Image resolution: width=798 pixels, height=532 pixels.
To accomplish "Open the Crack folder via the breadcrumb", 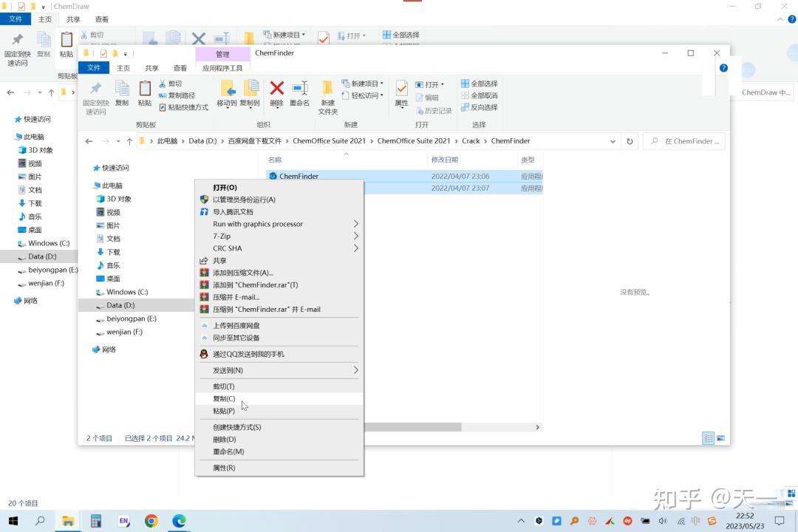I will click(x=471, y=140).
